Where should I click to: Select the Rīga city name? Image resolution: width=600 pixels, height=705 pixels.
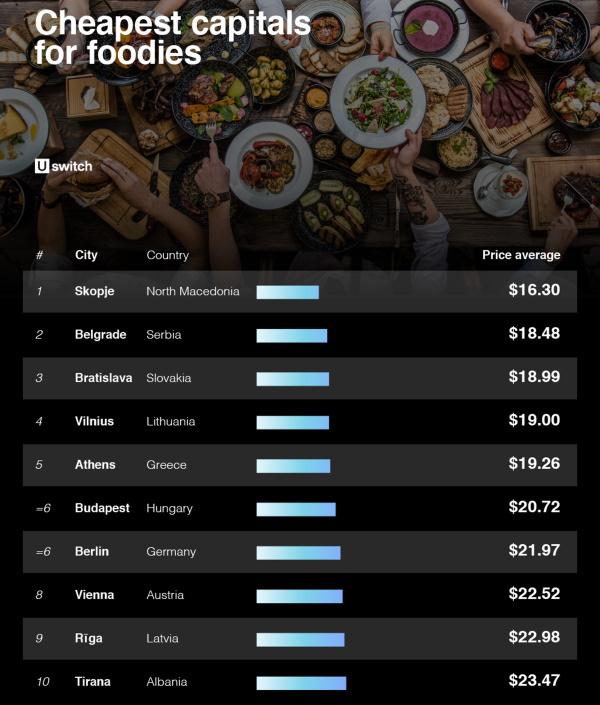coord(88,638)
